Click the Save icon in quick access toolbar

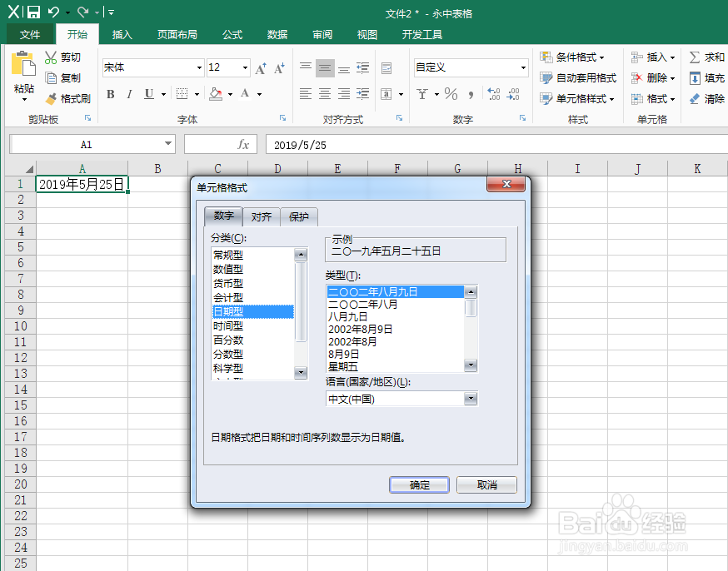tap(33, 12)
